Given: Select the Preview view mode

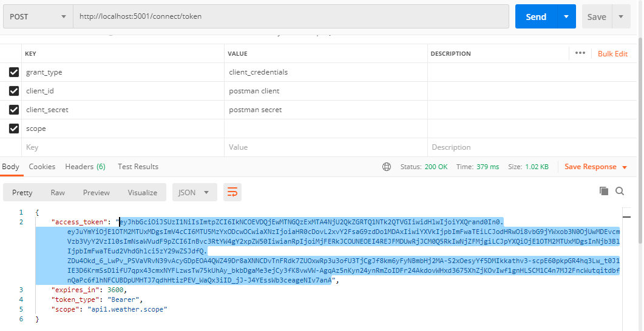Looking at the screenshot, I should [x=97, y=192].
